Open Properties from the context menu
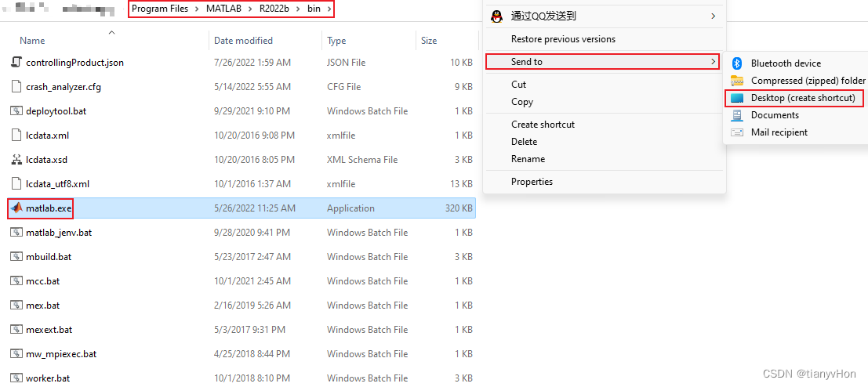This screenshot has height=387, width=868. [x=532, y=181]
